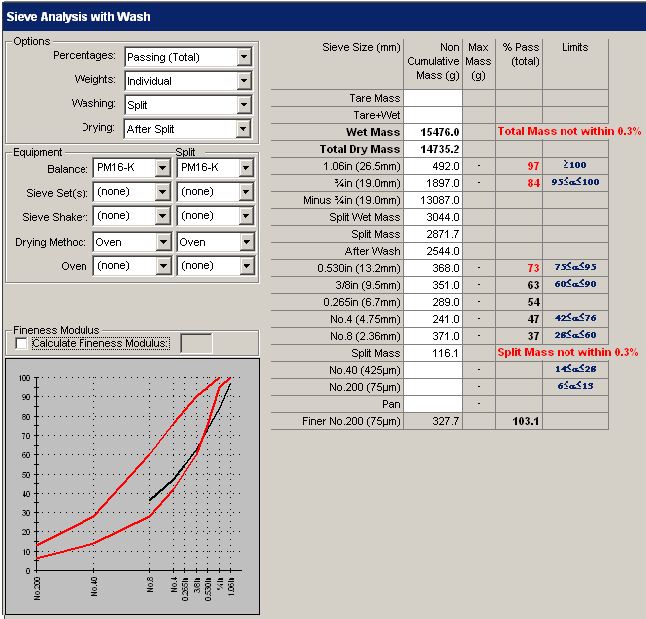This screenshot has height=619, width=646.
Task: Click the Tare Mass input field
Action: 433,98
